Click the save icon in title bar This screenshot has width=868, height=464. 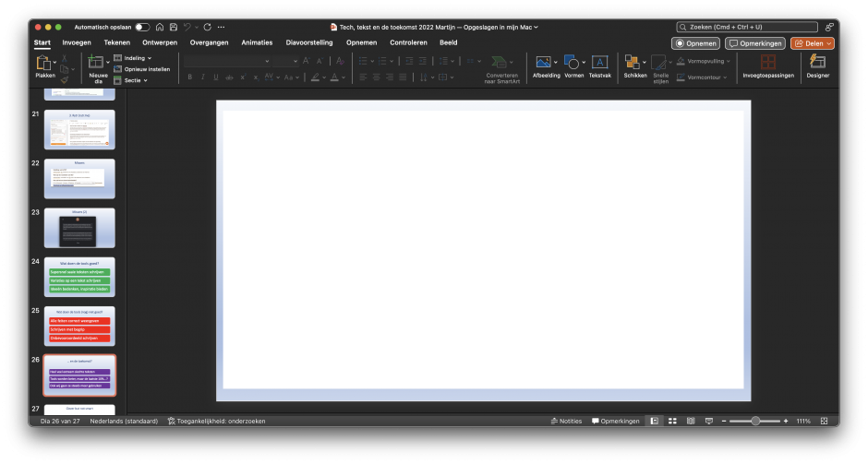click(174, 27)
